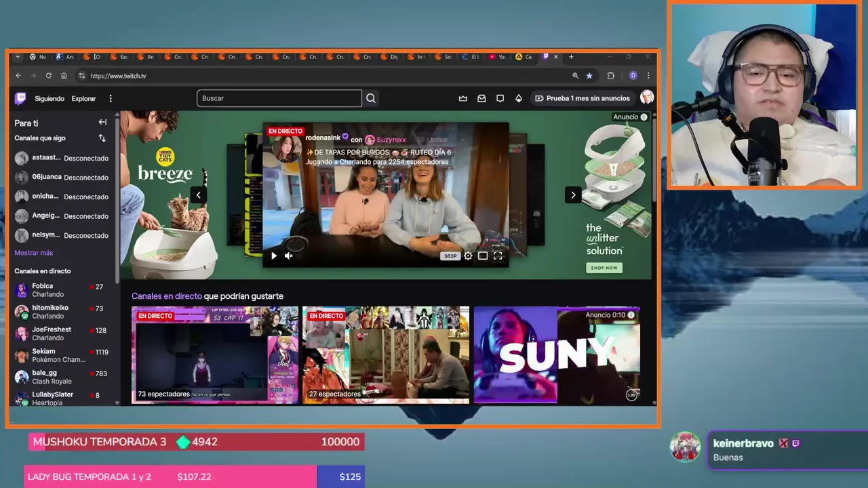Click keinerbravo chat username in overlay
The image size is (868, 488).
(x=743, y=443)
